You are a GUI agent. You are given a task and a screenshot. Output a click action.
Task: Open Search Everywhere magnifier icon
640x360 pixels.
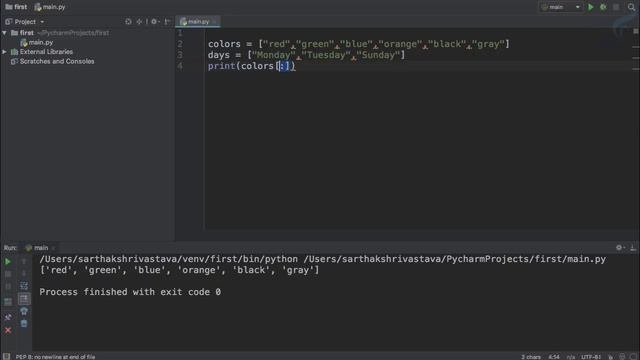[631, 7]
